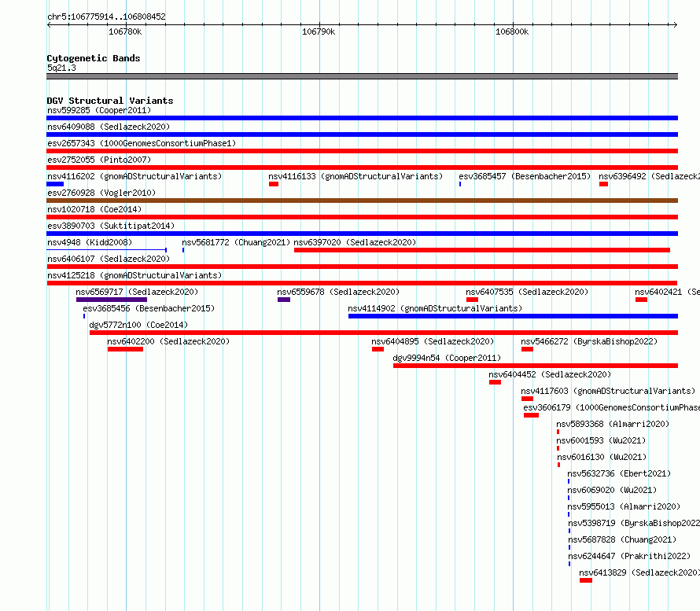Click the nsv6413829 red variant bar
Screen dimensions: 700x611
(x=586, y=580)
